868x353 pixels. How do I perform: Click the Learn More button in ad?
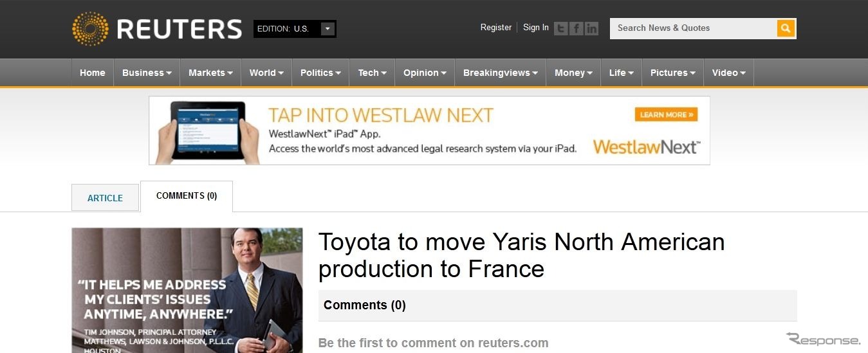pos(666,114)
